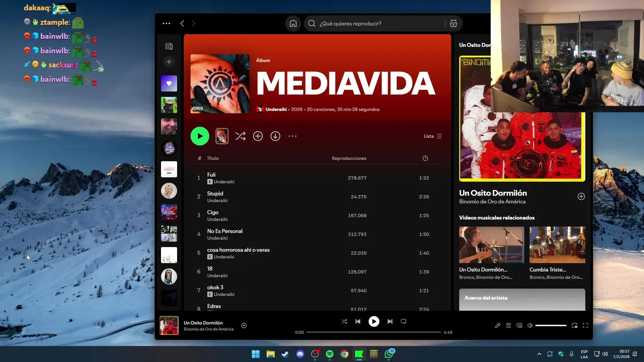The height and width of the screenshot is (362, 644).
Task: Mute Spotify with the speaker icon
Action: tap(530, 325)
